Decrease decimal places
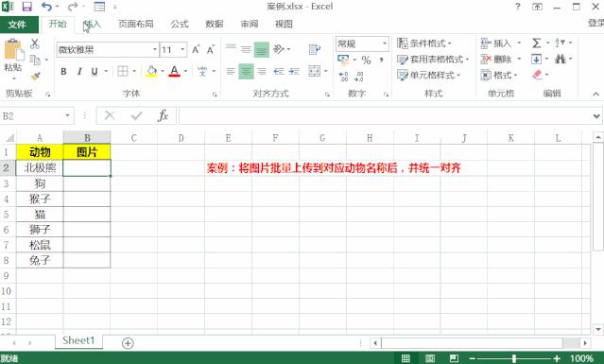604x364 pixels. (358, 77)
